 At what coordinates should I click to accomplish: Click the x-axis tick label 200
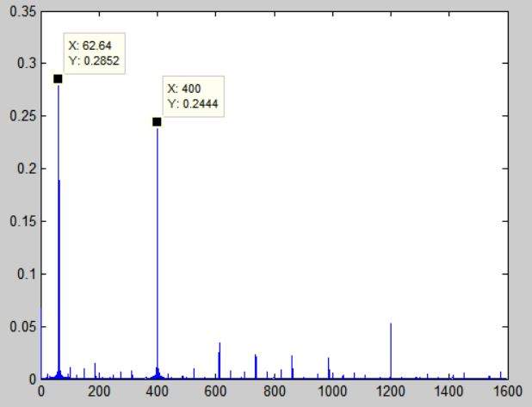pyautogui.click(x=99, y=391)
